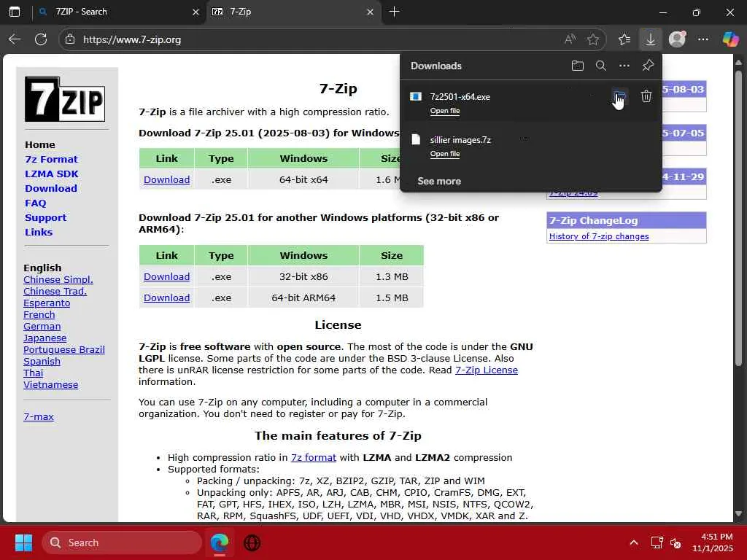Show 7z2501-x64.exe in folder
Screen dimensions: 747x560
[x=619, y=96]
